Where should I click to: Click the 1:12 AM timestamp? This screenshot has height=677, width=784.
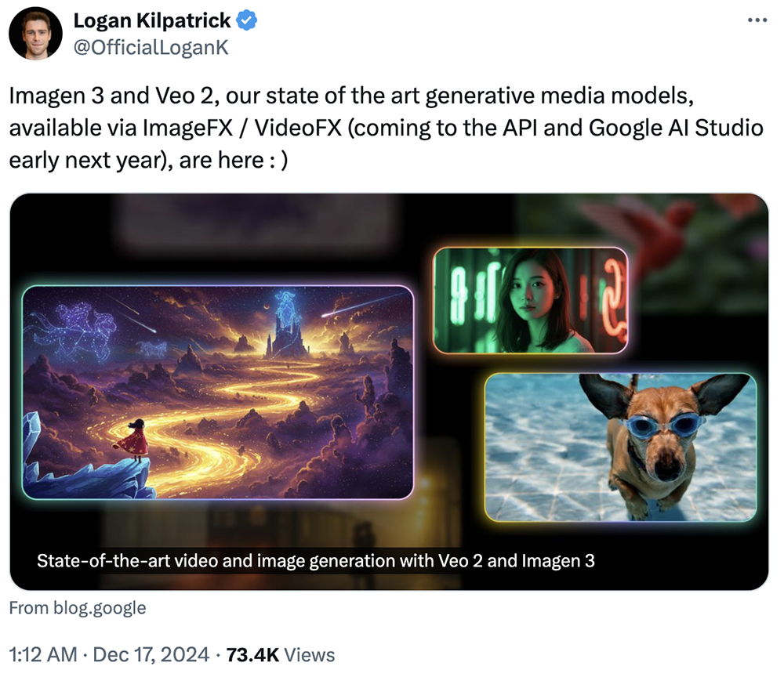[43, 654]
